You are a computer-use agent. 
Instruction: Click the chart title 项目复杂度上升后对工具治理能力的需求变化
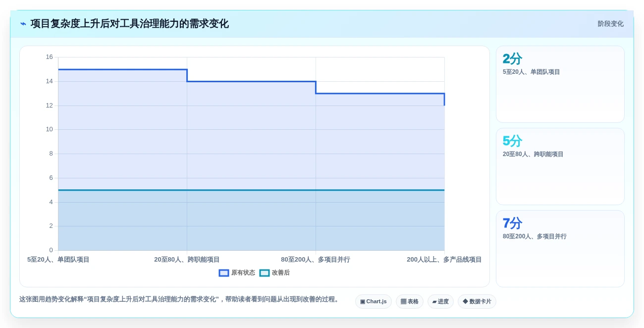pyautogui.click(x=130, y=24)
